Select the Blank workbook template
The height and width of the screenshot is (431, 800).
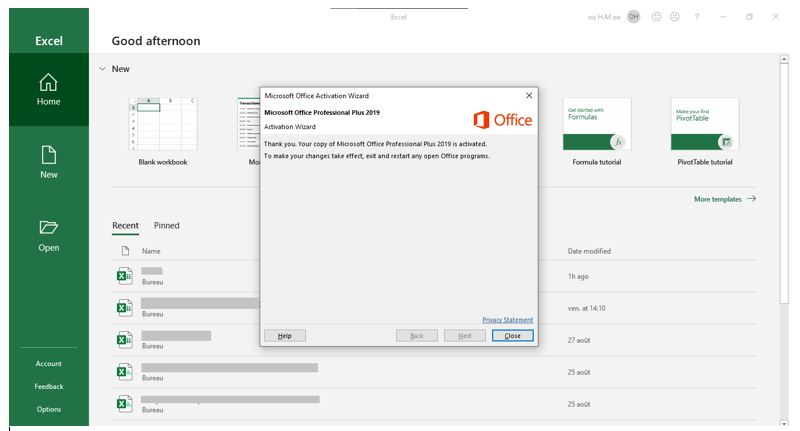162,124
